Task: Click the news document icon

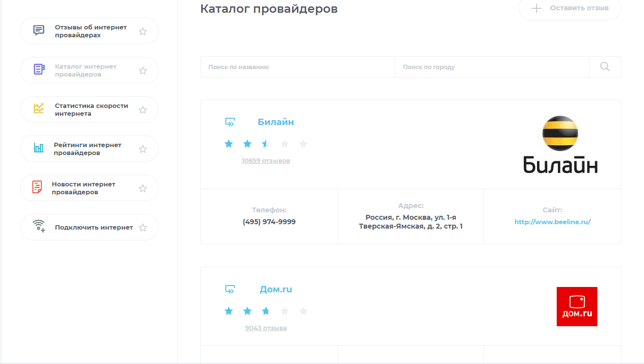Action: [x=37, y=187]
